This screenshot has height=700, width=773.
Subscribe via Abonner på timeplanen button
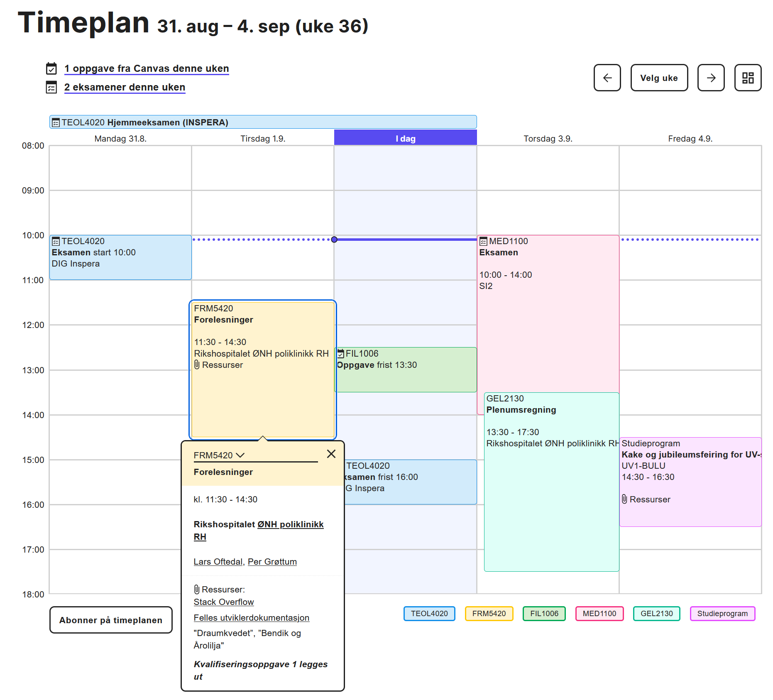coord(111,620)
